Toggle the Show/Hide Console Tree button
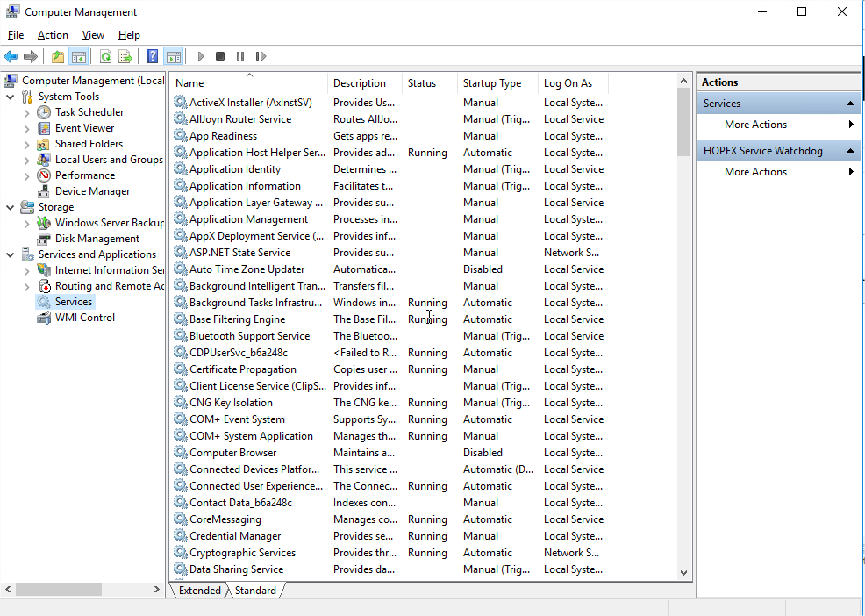 [79, 57]
